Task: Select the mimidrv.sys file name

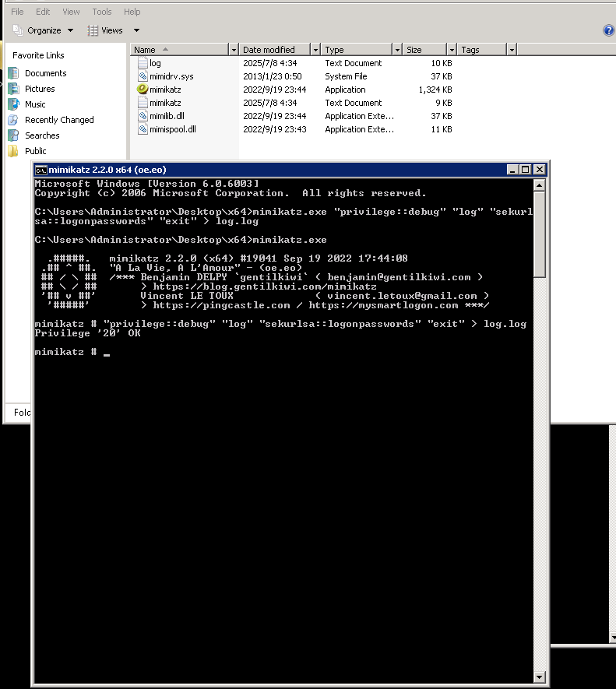Action: point(171,76)
